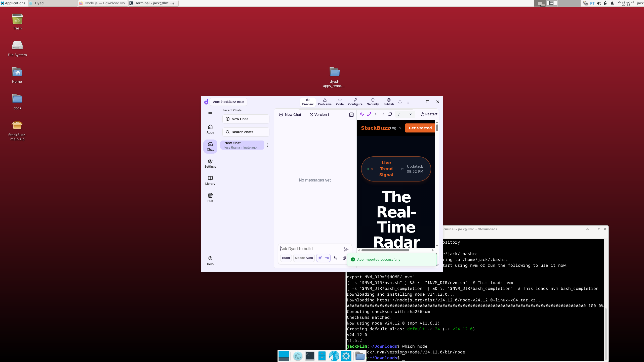644x362 pixels.
Task: Show desktop using the dock's first icon
Action: (x=284, y=356)
